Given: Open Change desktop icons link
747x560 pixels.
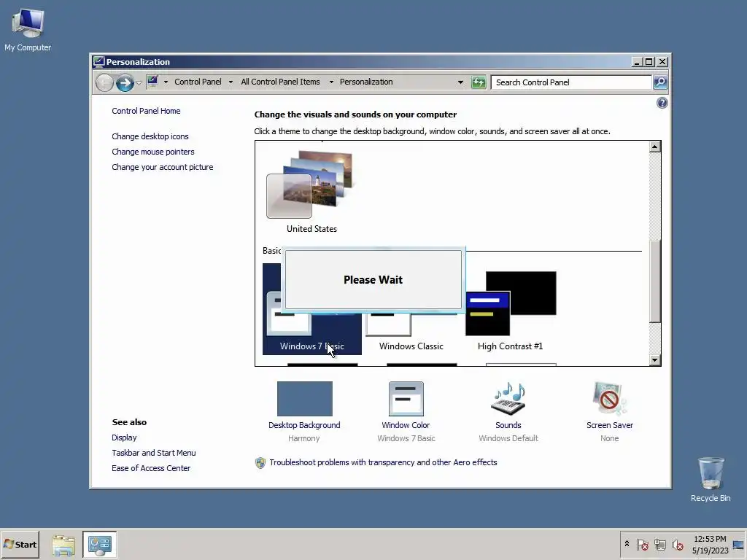Looking at the screenshot, I should pyautogui.click(x=150, y=136).
